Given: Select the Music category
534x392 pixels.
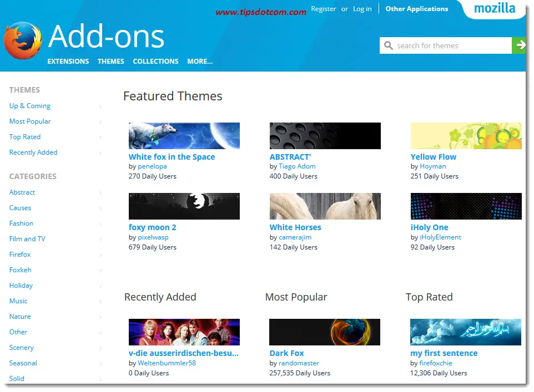Looking at the screenshot, I should click(x=18, y=301).
